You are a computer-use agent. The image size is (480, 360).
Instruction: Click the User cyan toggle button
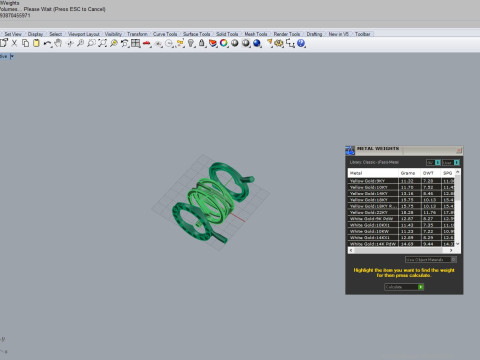coord(456,162)
